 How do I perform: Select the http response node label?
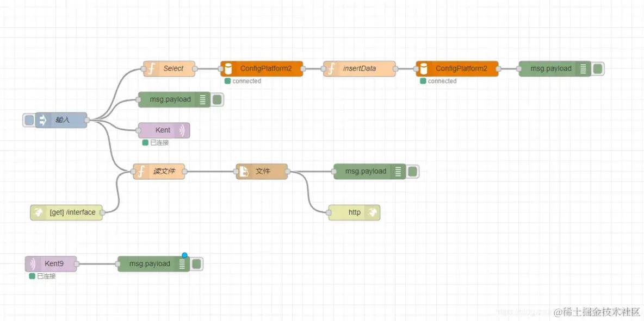[355, 212]
